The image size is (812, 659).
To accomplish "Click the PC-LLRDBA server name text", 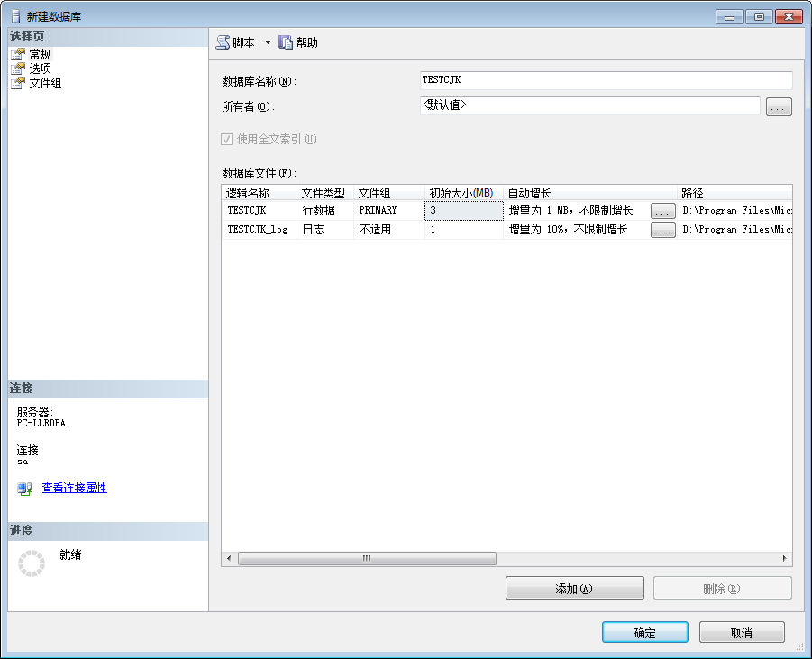I will click(x=41, y=424).
